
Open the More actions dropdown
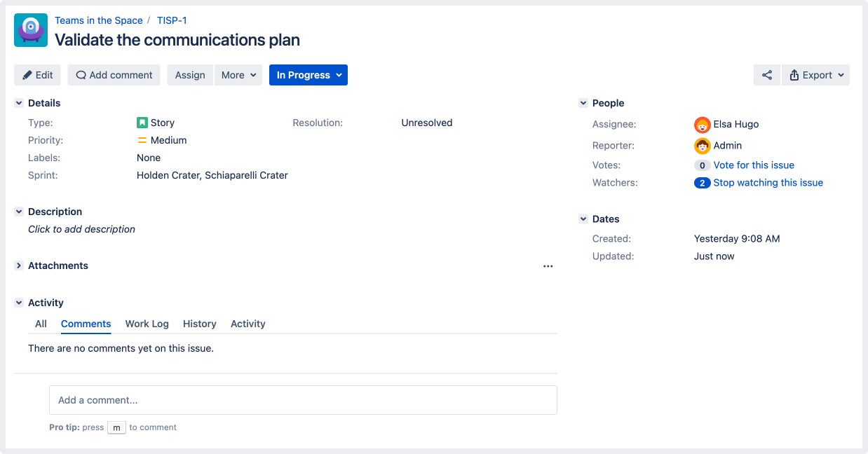pos(238,75)
